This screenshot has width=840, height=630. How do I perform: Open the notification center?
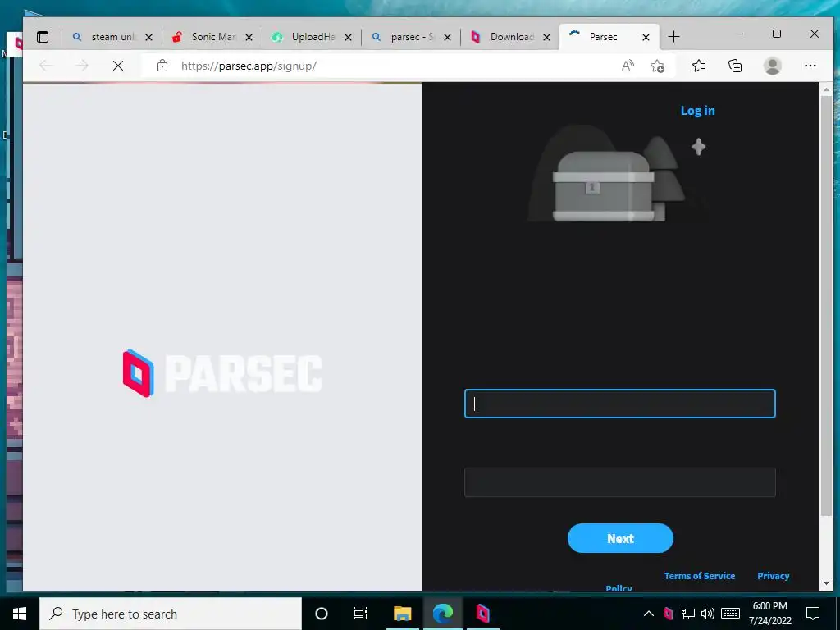(x=813, y=614)
